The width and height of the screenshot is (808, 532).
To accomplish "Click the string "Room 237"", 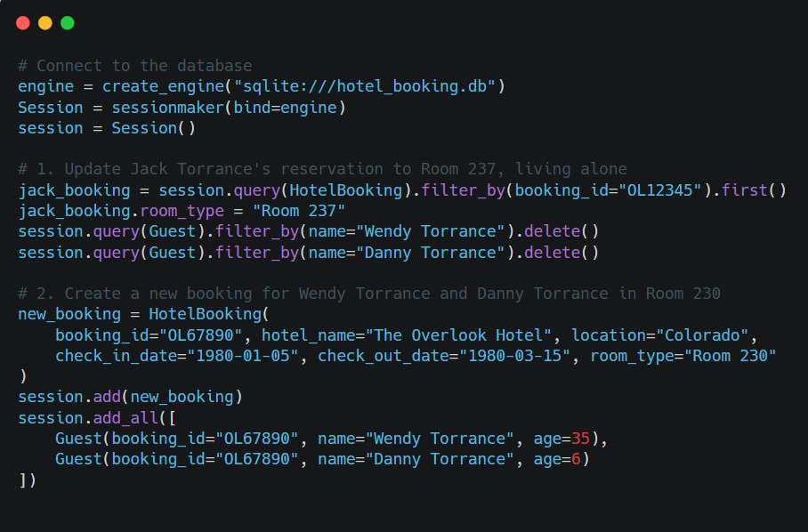I will (299, 211).
